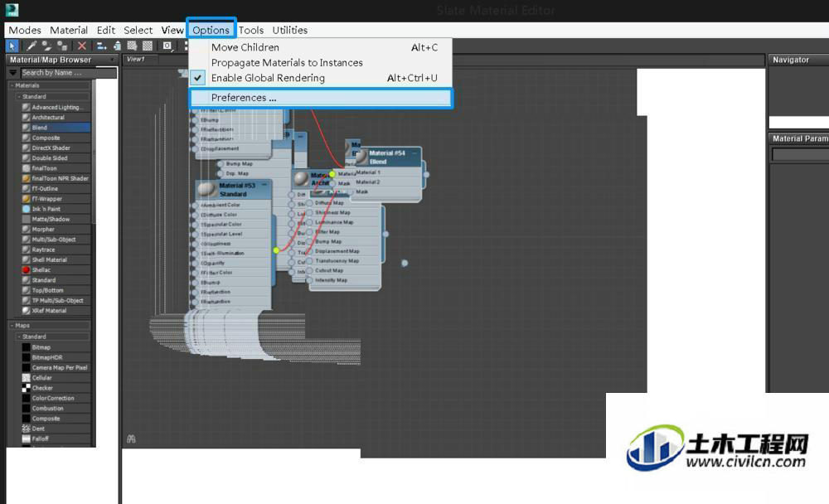Viewport: 829px width, 504px height.
Task: Click the Checker map icon
Action: tap(26, 388)
